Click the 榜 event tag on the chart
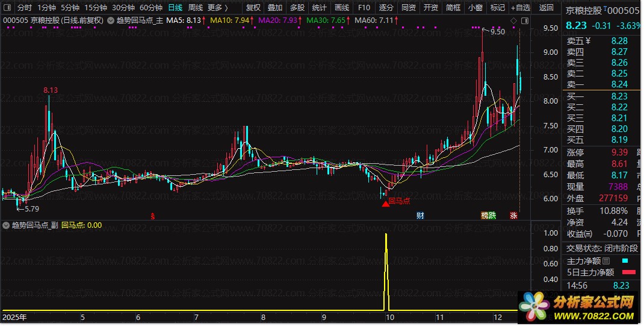Screen dimensions: 644x326 485,215
